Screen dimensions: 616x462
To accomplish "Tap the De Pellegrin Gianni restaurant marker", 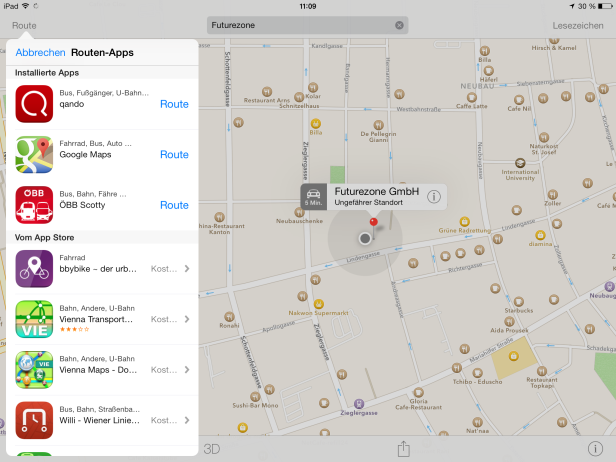I will 378,125.
